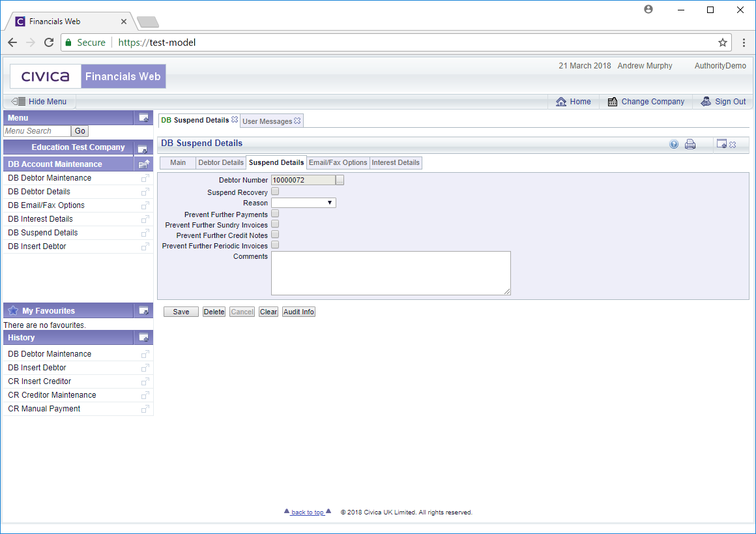Click inside the Comments text area
756x534 pixels.
coord(390,273)
